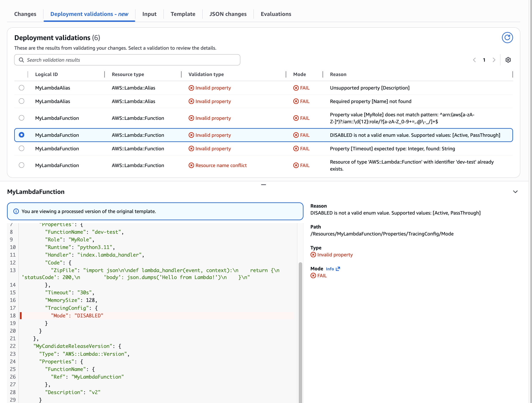Collapse the MyLambdaFunction details panel chevron
This screenshot has width=532, height=403.
pos(515,192)
